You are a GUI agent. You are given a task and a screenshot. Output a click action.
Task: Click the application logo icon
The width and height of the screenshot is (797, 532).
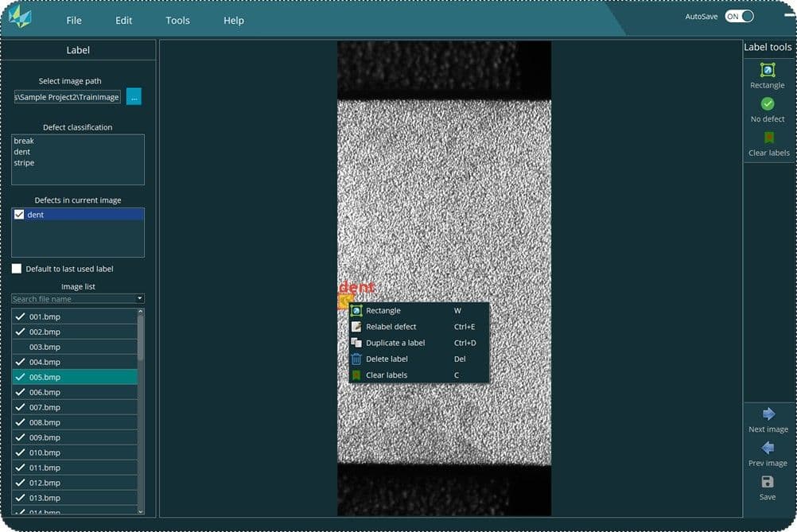click(x=21, y=19)
